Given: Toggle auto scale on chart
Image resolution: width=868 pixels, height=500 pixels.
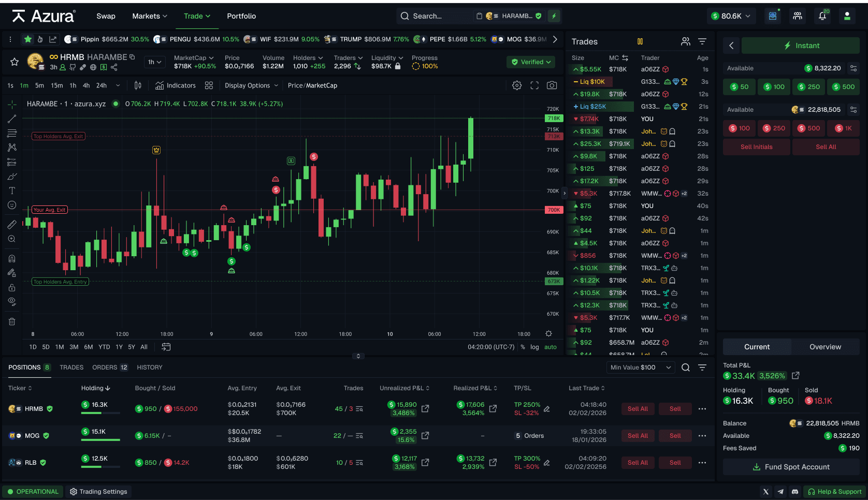Looking at the screenshot, I should point(551,347).
